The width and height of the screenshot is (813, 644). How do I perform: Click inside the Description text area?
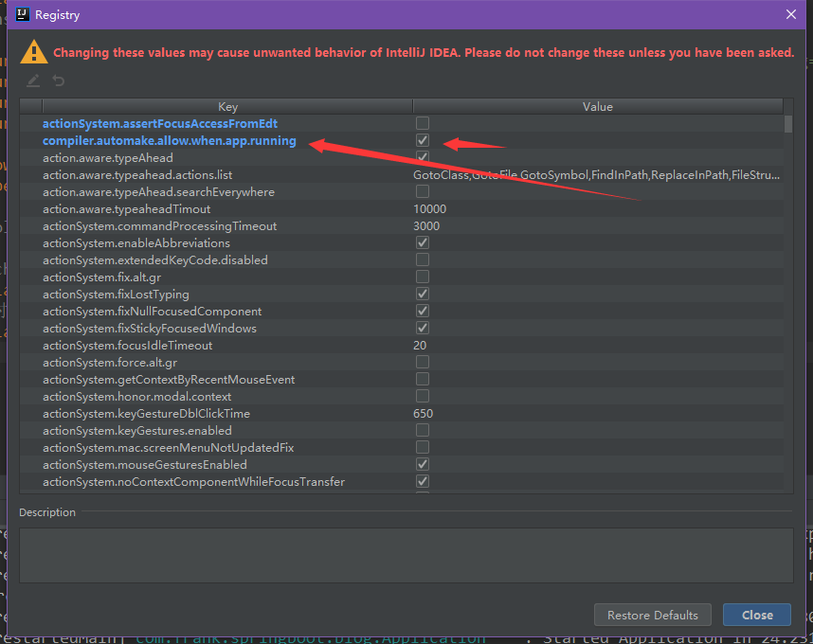(406, 555)
